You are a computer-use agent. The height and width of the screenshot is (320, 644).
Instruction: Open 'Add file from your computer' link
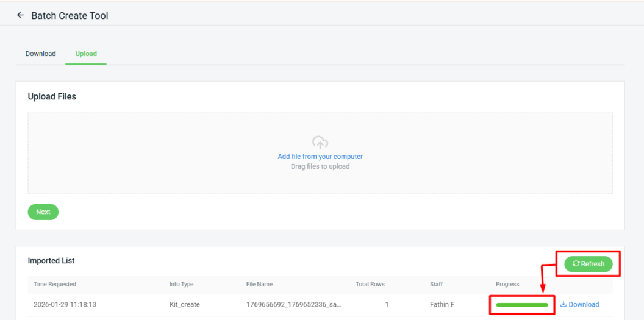[320, 157]
